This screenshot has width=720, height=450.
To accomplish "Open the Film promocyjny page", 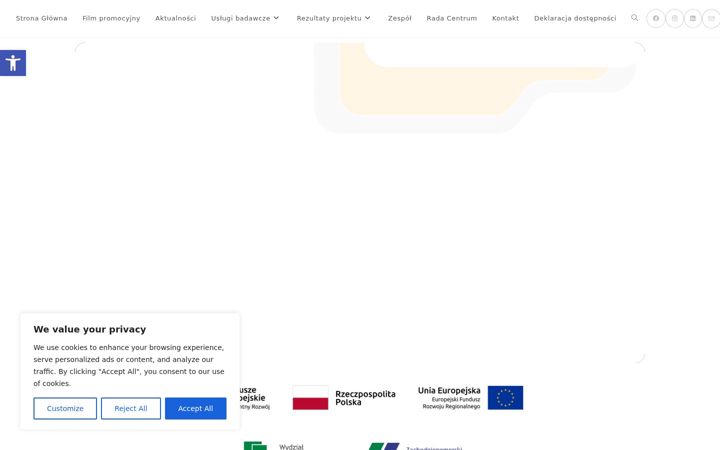I will [111, 18].
